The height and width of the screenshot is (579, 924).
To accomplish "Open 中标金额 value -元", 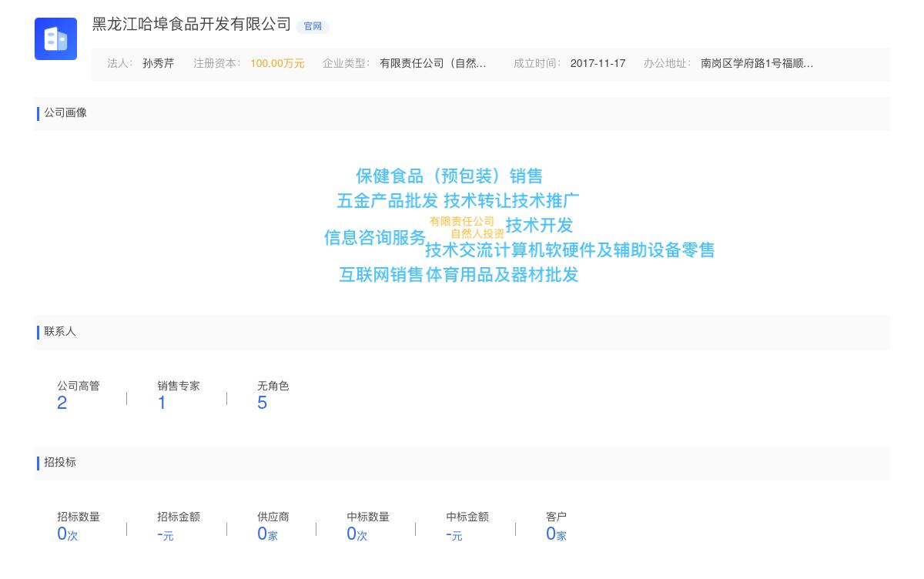I will 454,534.
